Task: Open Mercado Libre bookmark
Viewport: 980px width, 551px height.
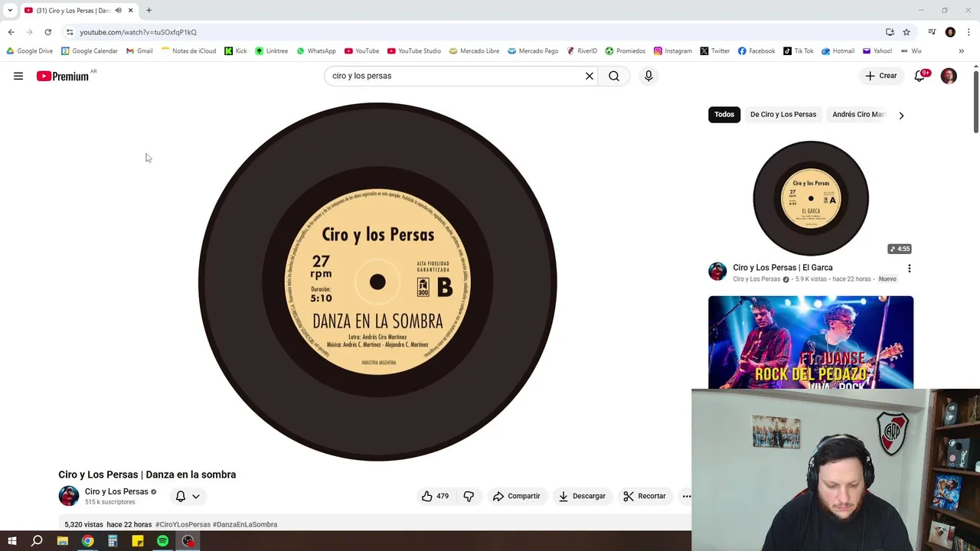Action: (x=474, y=51)
